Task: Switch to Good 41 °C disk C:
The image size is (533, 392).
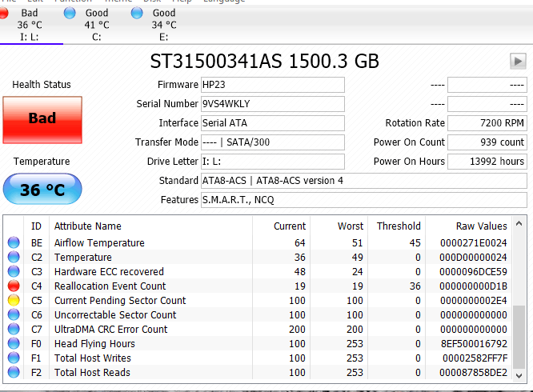Action: tap(97, 25)
